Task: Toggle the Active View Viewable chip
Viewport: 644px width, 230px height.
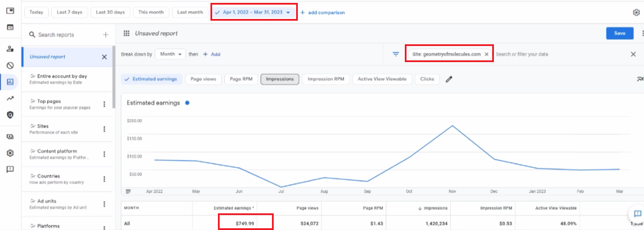Action: coord(382,79)
